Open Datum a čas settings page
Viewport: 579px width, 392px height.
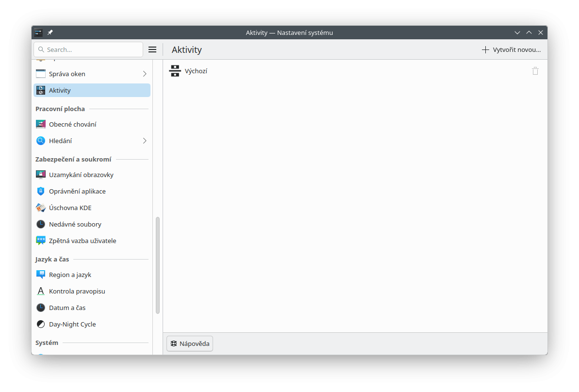[x=67, y=308]
